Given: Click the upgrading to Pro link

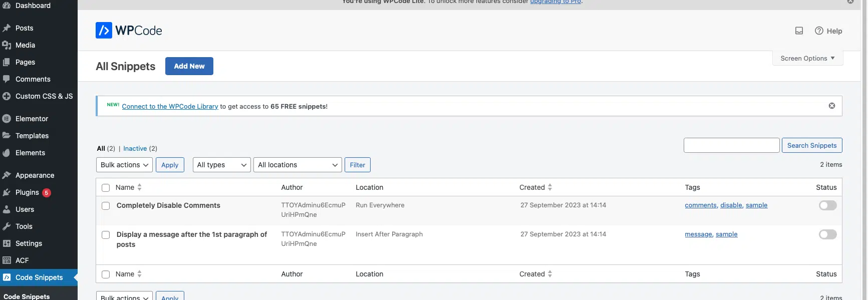Looking at the screenshot, I should coord(555,2).
